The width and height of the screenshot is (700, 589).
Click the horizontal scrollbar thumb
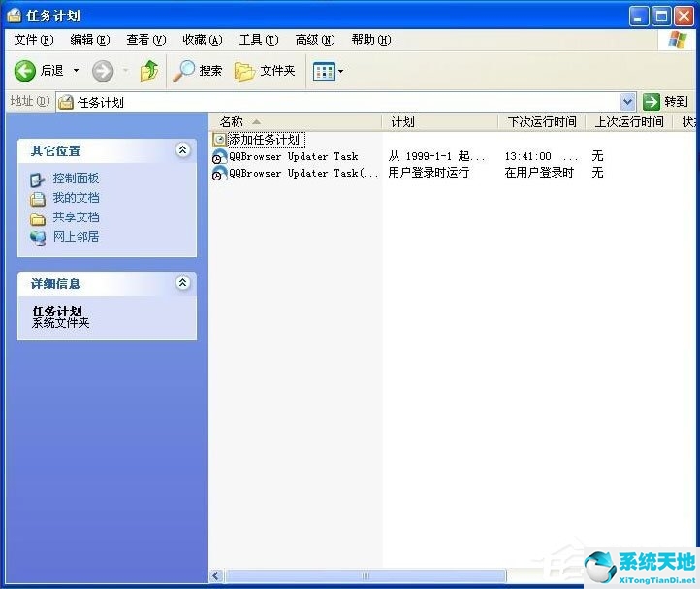(366, 575)
